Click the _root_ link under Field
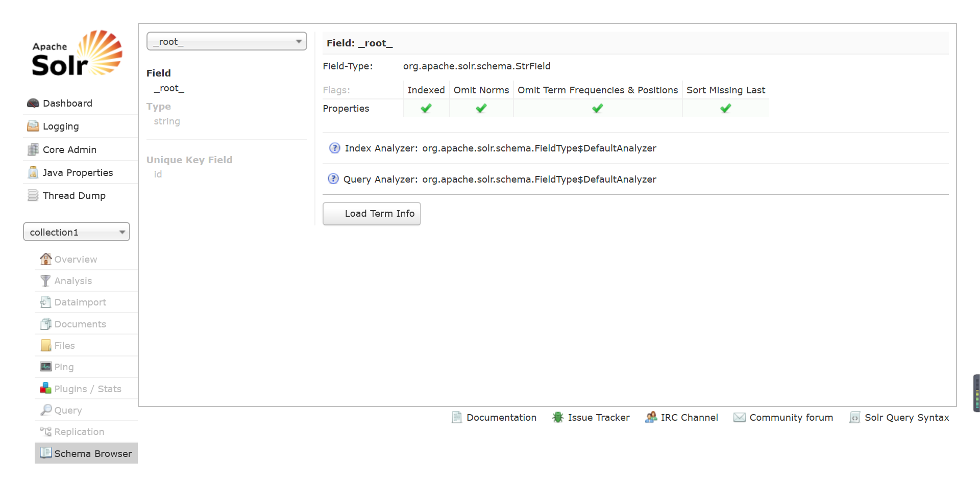Viewport: 980px width, 485px height. [169, 88]
